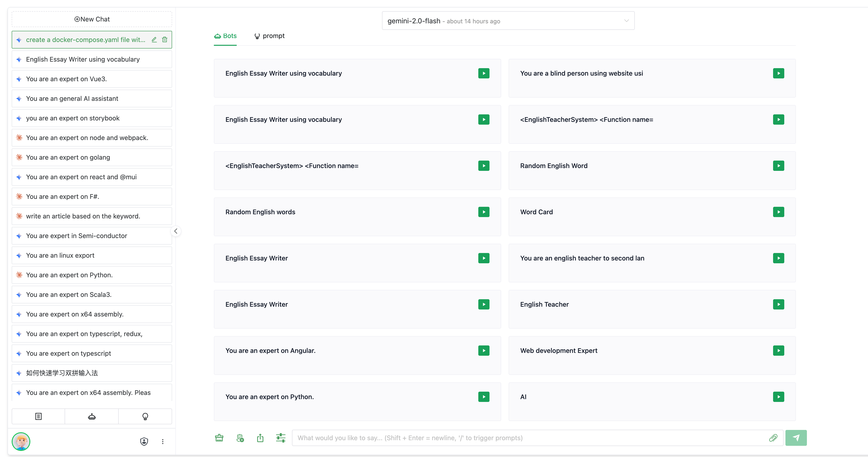The image size is (868, 457).
Task: Click the 'Web development Expert' card title
Action: click(559, 350)
